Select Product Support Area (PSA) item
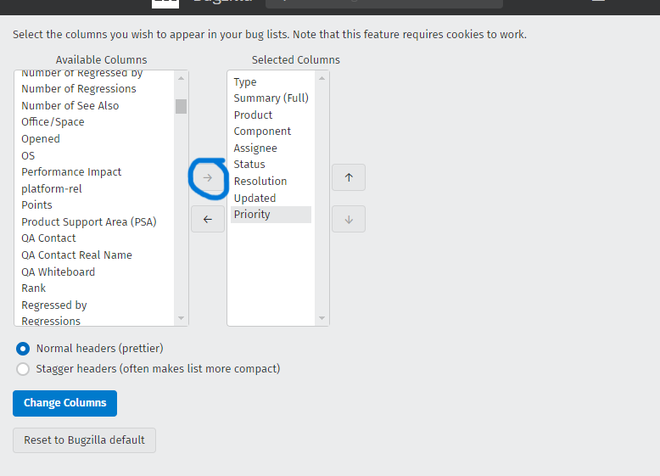The image size is (660, 476). pyautogui.click(x=89, y=222)
